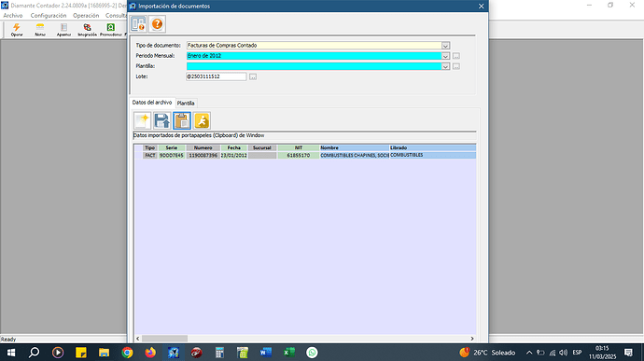Open the Archivo menu
This screenshot has width=644, height=361.
click(x=13, y=16)
